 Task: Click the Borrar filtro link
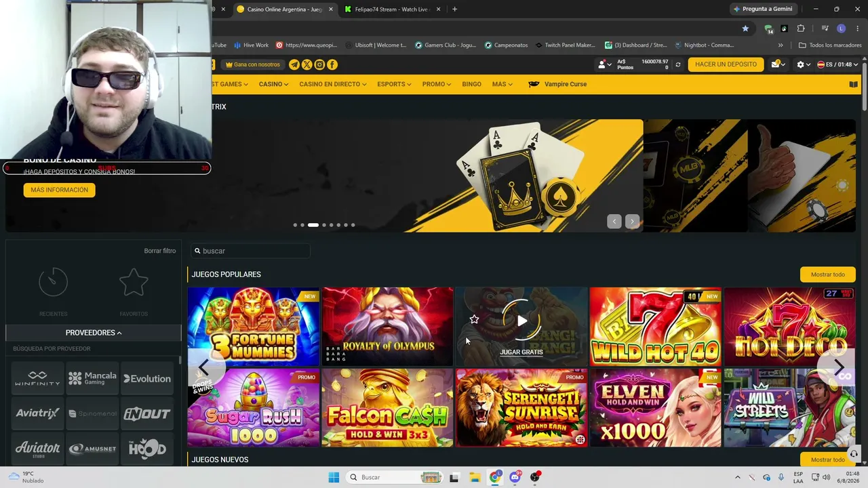pos(159,251)
